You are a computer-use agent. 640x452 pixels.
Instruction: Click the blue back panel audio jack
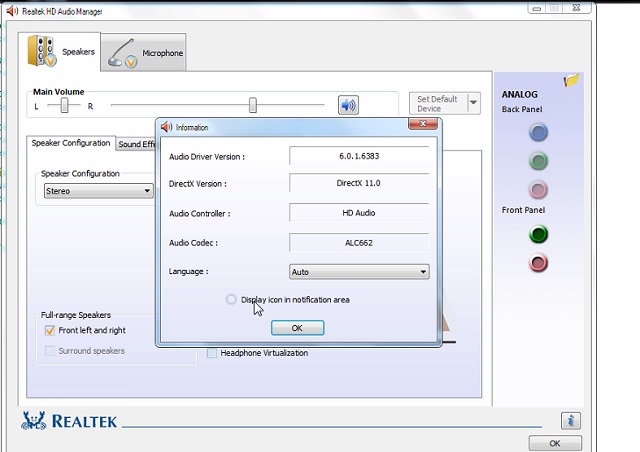pyautogui.click(x=539, y=132)
